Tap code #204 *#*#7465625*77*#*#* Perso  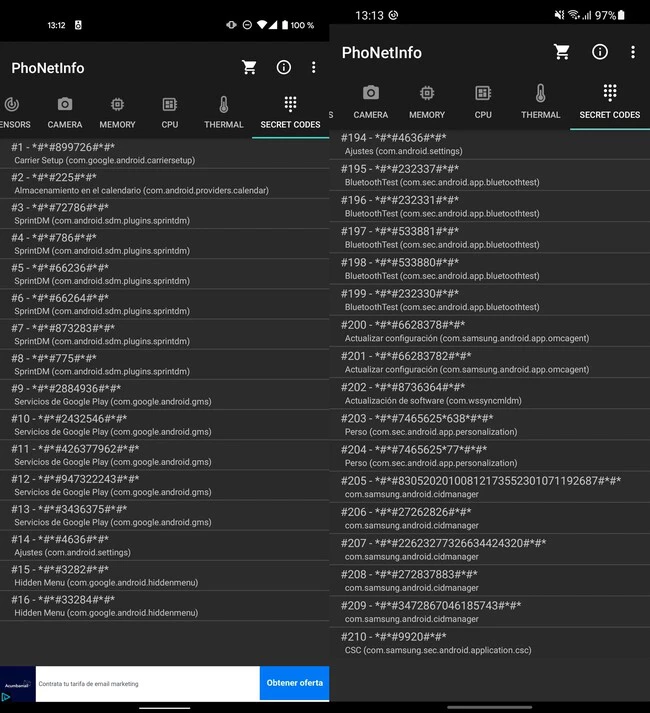490,456
